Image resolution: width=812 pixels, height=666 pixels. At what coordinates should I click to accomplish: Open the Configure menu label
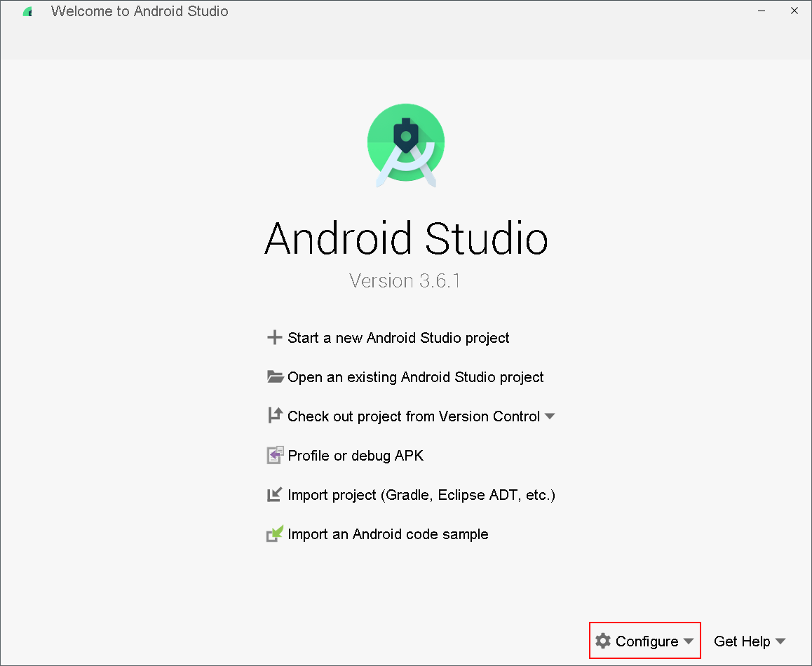tap(647, 641)
